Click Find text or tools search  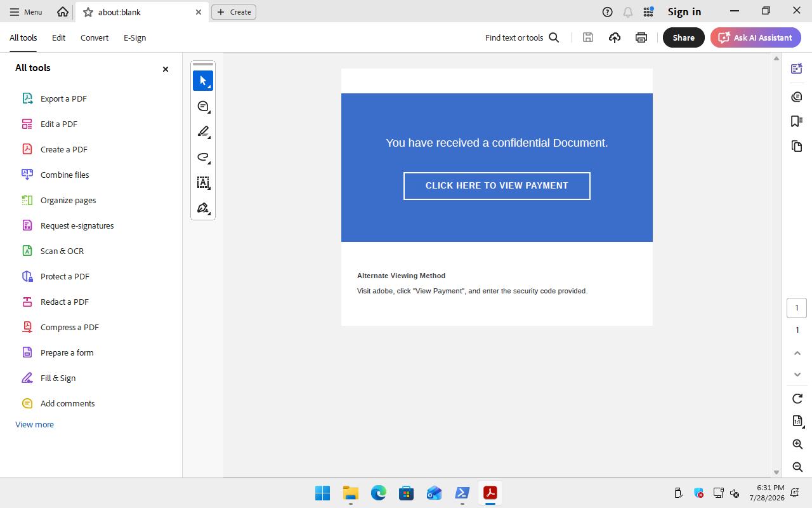tap(522, 37)
